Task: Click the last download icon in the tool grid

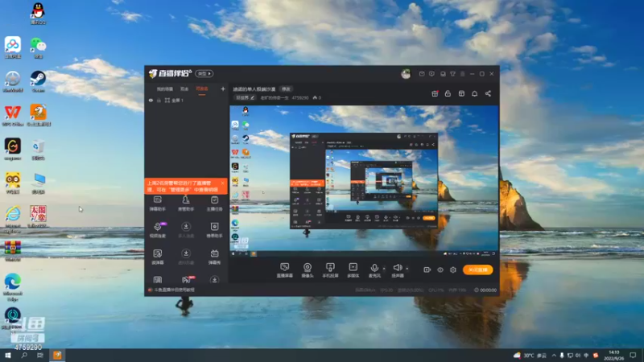Action: click(x=214, y=280)
